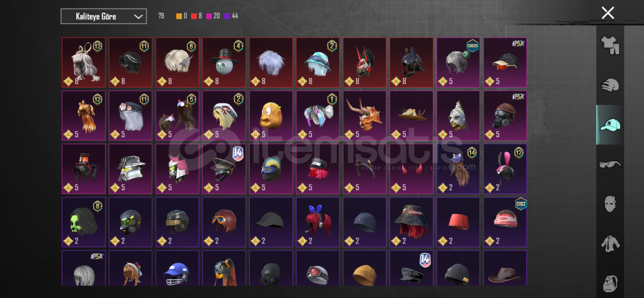Open the outfits category icon in sidebar
This screenshot has width=644, height=298.
pos(610,45)
